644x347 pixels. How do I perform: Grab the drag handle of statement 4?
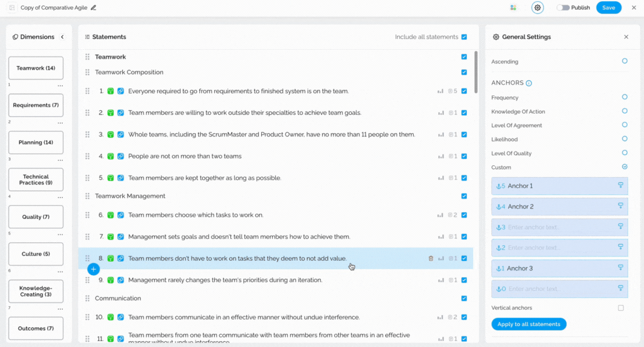point(87,156)
